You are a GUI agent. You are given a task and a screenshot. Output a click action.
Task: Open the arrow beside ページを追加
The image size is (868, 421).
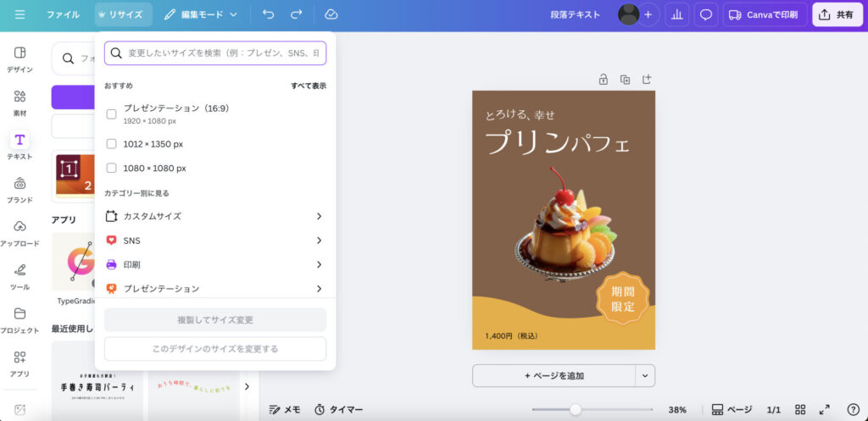pos(645,375)
